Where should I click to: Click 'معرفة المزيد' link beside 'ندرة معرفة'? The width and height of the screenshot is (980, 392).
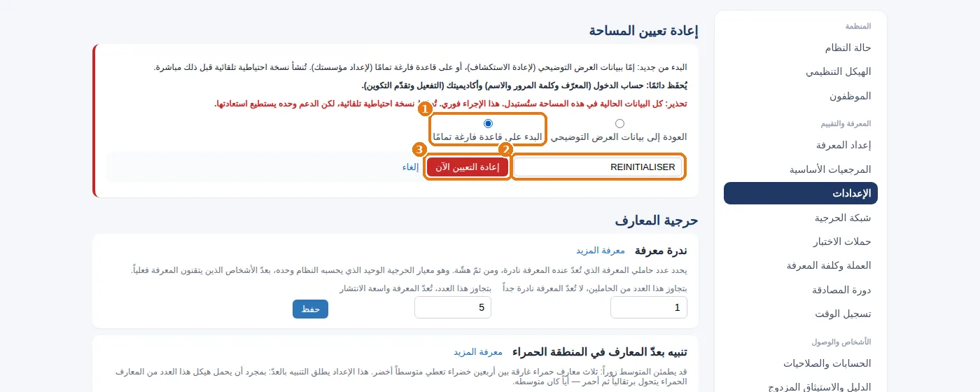point(600,251)
